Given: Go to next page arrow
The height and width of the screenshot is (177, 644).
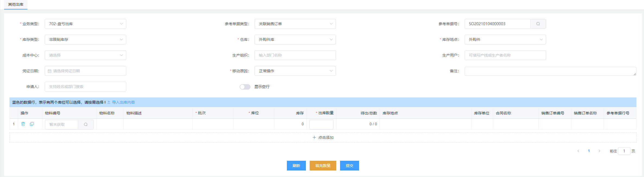Looking at the screenshot, I should tap(599, 151).
